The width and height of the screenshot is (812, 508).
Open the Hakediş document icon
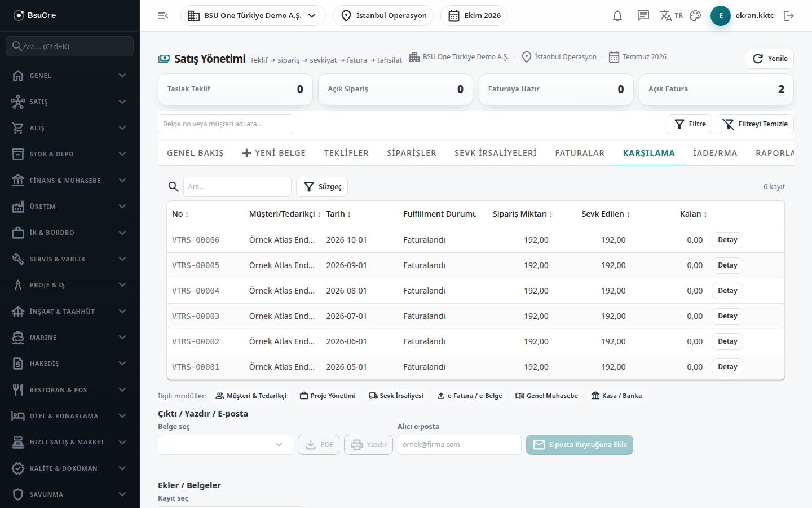pyautogui.click(x=18, y=364)
